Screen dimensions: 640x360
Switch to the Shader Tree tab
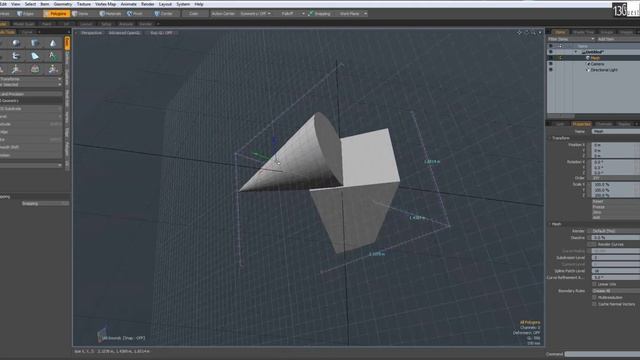pos(583,32)
